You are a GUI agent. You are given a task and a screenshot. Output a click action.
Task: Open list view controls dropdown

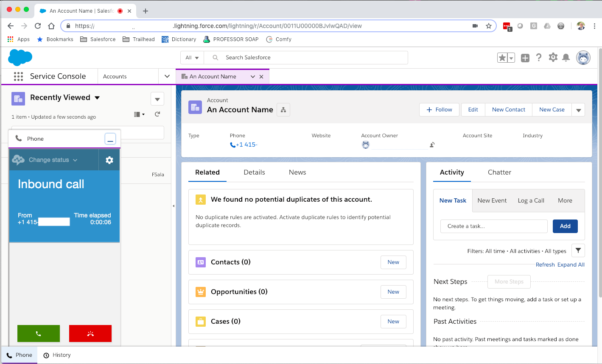pyautogui.click(x=157, y=99)
